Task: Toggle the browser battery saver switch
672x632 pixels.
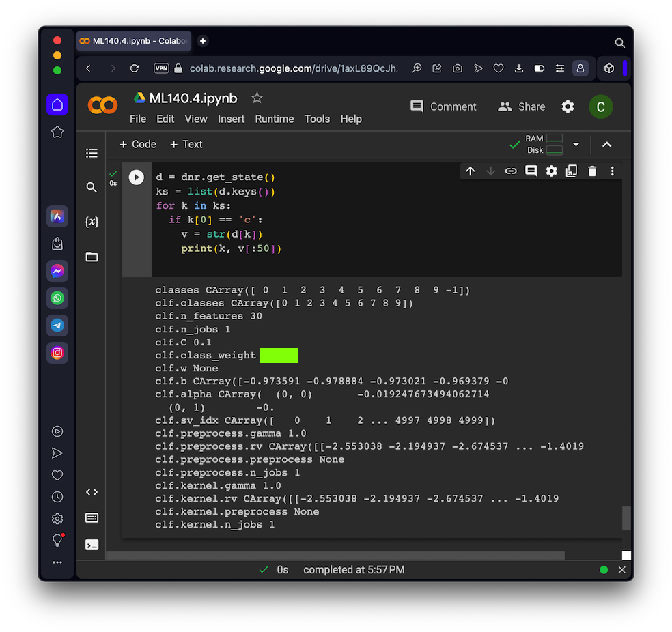Action: tap(540, 68)
